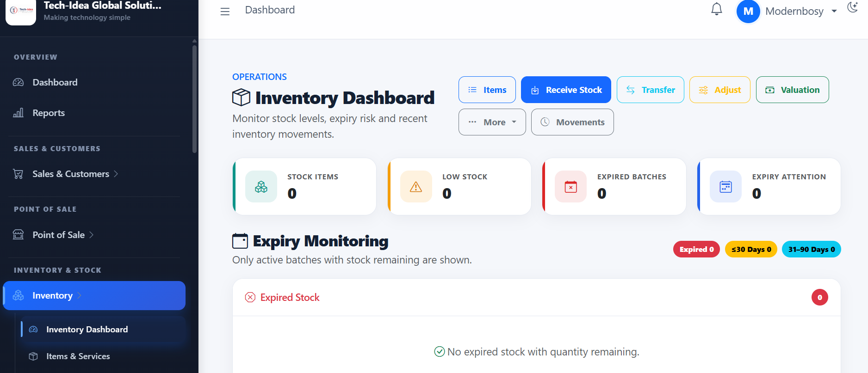Open the More dropdown
The height and width of the screenshot is (373, 868).
point(492,122)
